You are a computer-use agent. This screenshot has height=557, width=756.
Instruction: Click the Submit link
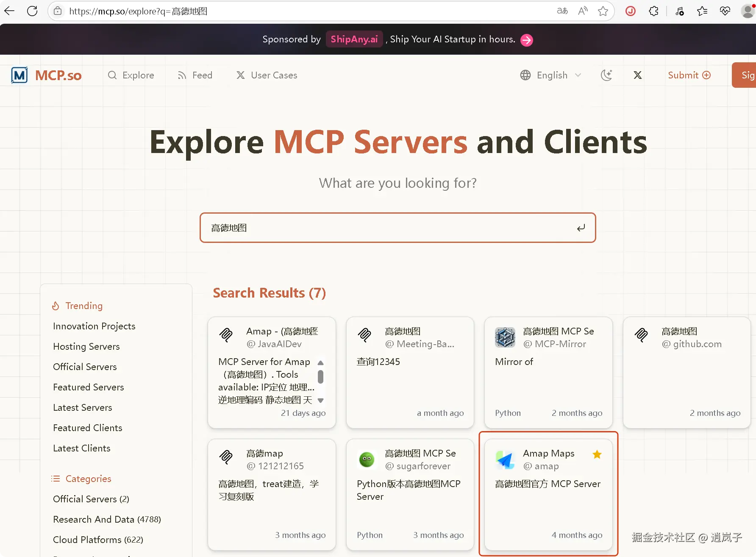689,75
